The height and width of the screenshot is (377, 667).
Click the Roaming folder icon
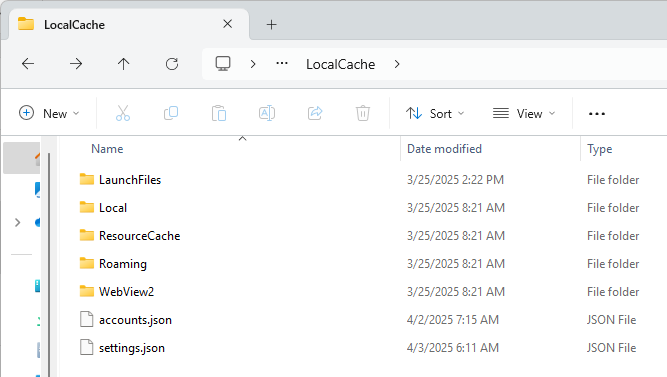(x=87, y=263)
